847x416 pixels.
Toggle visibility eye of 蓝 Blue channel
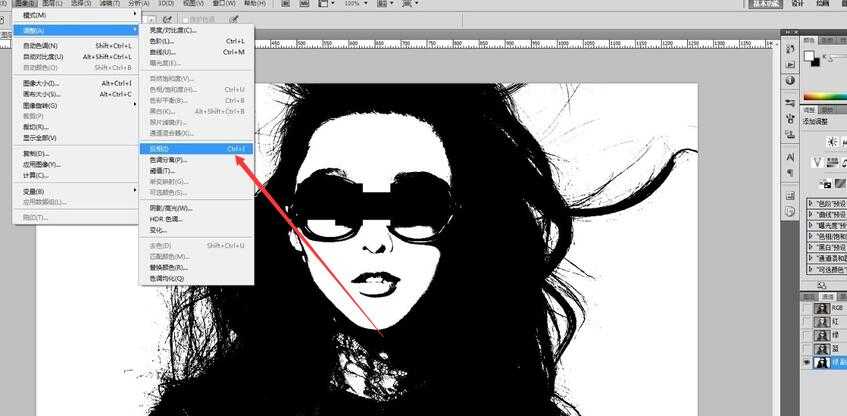click(x=807, y=349)
